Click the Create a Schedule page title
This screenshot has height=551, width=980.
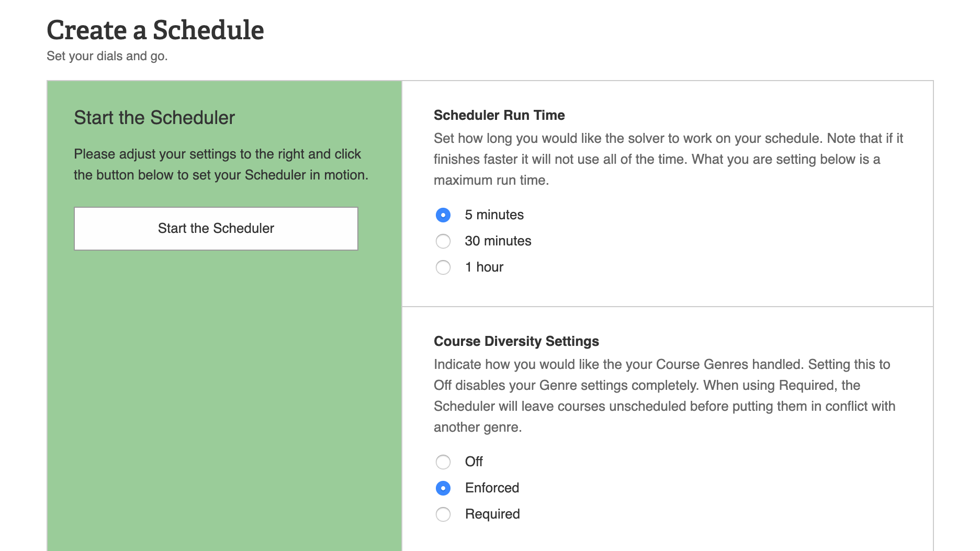pyautogui.click(x=155, y=30)
